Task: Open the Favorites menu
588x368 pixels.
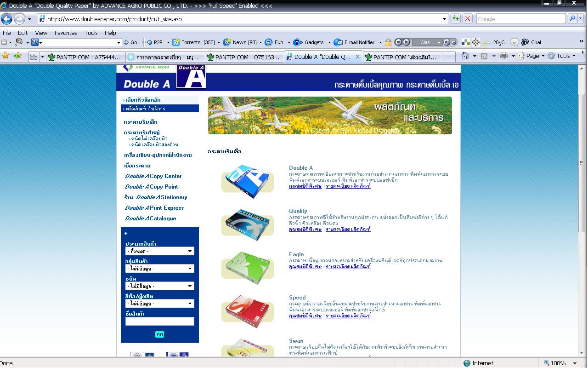Action: [66, 33]
